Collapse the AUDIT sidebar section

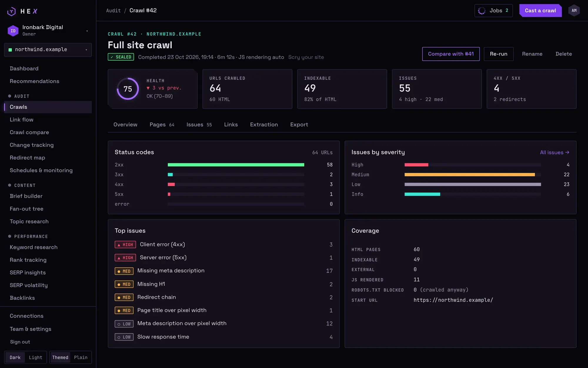[x=19, y=96]
